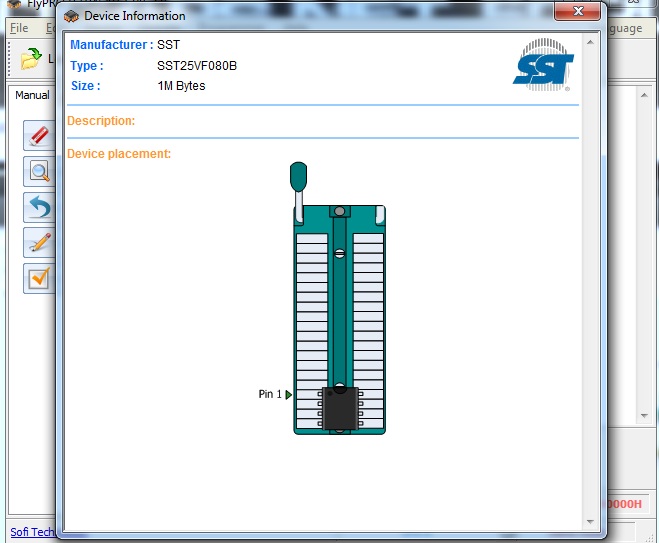Viewport: 659px width, 543px height.
Task: Click the magnifier read icon button
Action: tap(39, 171)
